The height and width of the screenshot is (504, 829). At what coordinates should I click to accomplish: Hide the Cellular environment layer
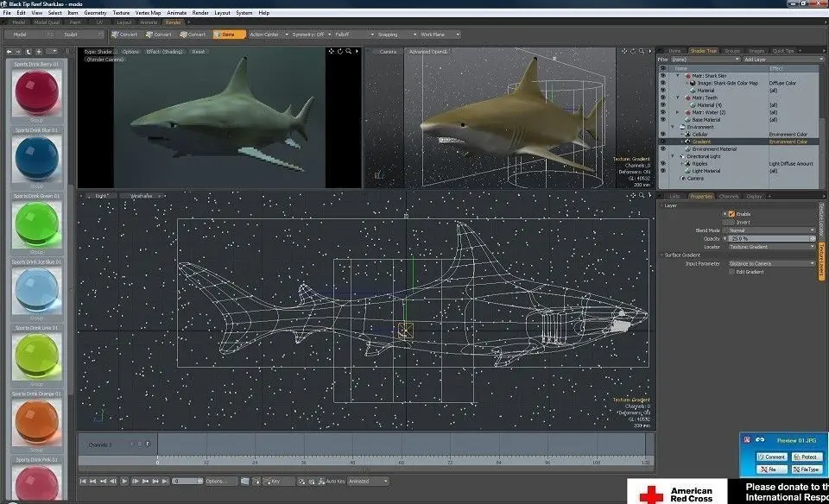click(663, 134)
